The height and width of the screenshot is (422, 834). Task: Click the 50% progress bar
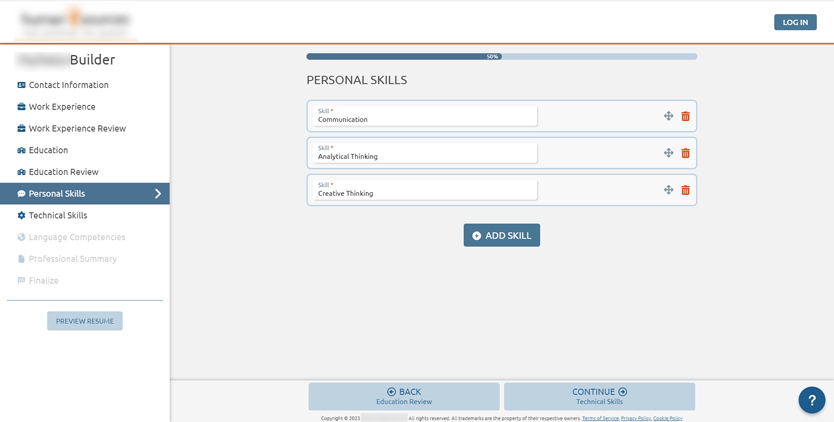click(x=501, y=57)
